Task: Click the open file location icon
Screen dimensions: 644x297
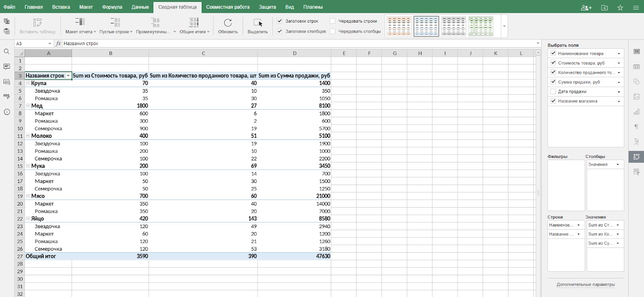Action: pos(604,7)
